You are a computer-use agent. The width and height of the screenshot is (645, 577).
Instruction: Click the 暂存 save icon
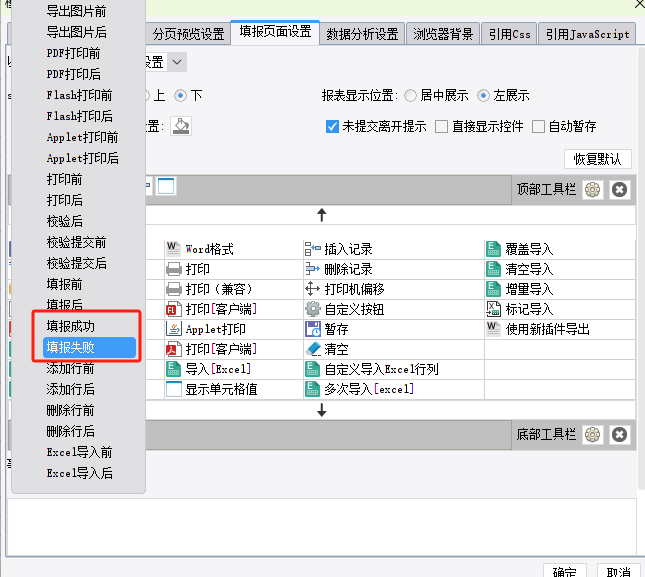pyautogui.click(x=312, y=329)
